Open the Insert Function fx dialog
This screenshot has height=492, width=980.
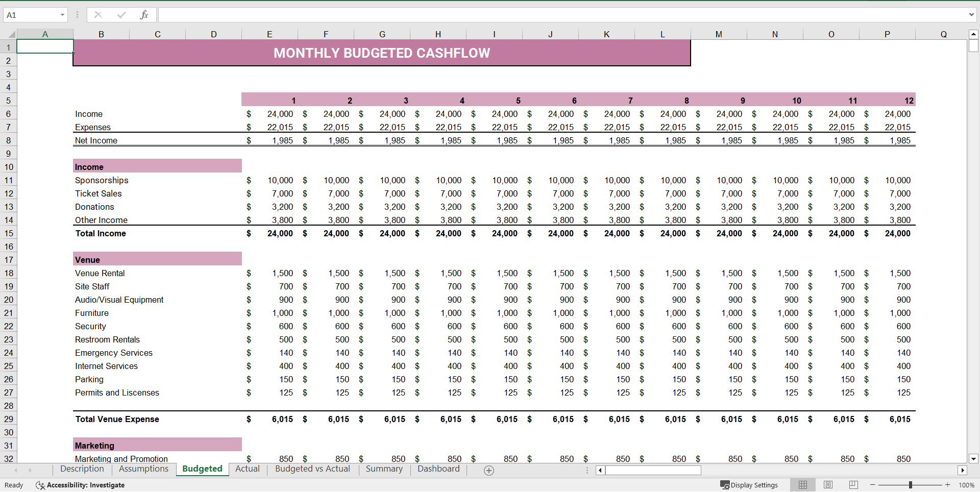pyautogui.click(x=144, y=15)
